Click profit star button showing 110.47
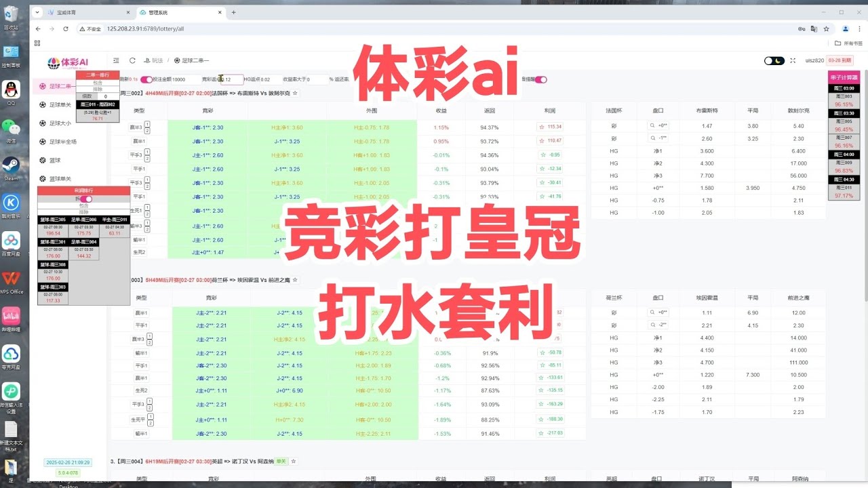The height and width of the screenshot is (488, 868). [x=550, y=140]
